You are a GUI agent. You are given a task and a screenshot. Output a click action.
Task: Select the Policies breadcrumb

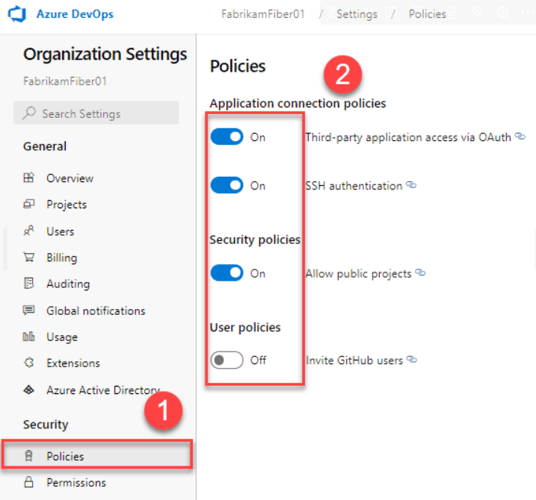[427, 14]
